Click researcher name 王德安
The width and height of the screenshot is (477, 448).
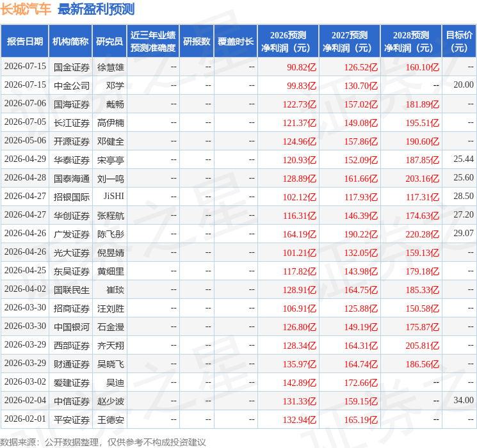(x=110, y=420)
